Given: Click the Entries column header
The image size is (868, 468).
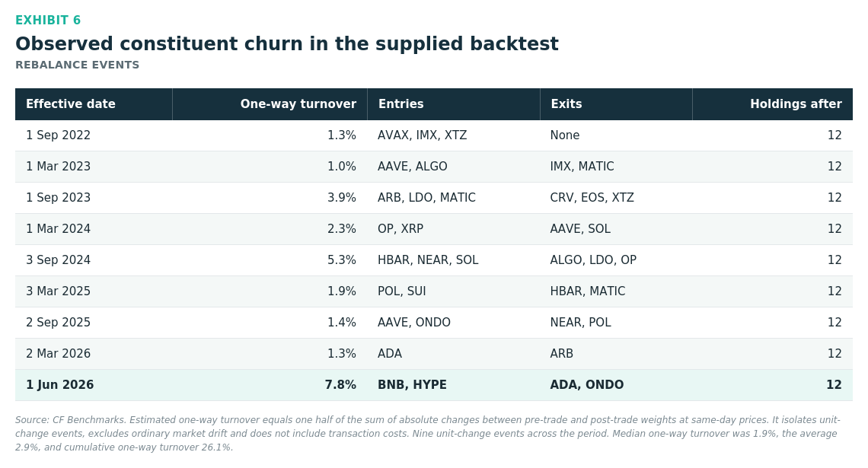Looking at the screenshot, I should [400, 104].
